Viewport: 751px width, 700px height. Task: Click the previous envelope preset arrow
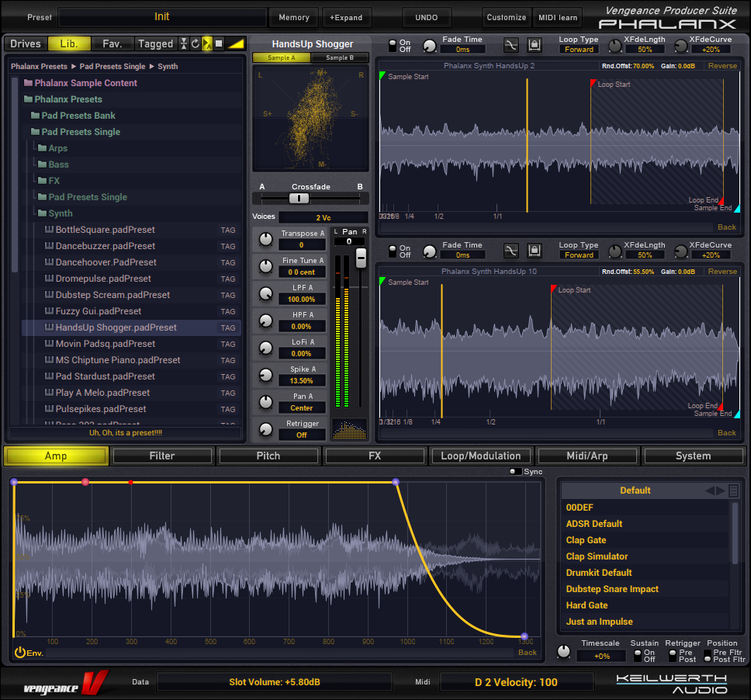(710, 490)
